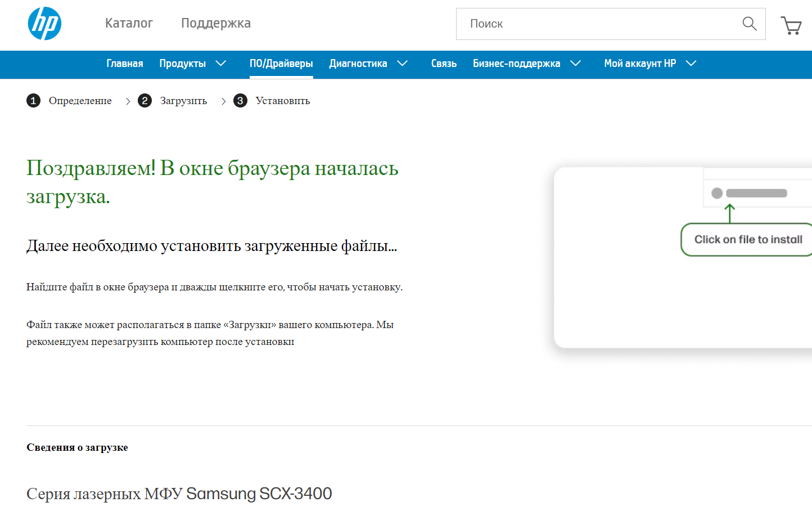This screenshot has height=520, width=812.
Task: Expand the Диагностика dropdown chevron
Action: tap(402, 64)
